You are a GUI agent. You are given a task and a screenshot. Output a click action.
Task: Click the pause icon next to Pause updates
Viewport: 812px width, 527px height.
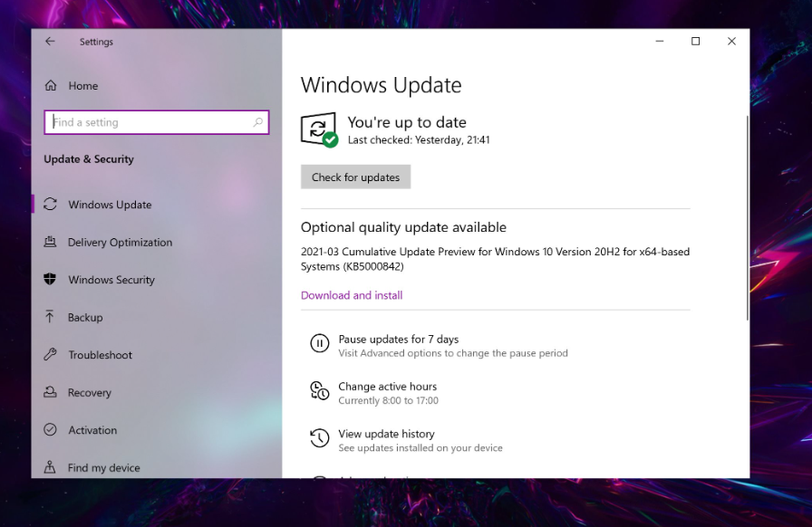(319, 343)
